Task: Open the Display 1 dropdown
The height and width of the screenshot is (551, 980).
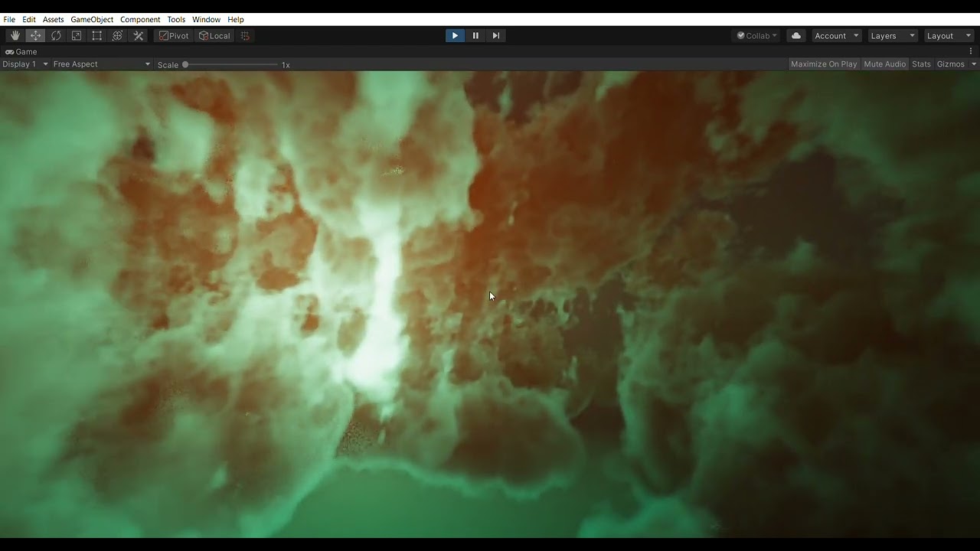Action: (25, 64)
